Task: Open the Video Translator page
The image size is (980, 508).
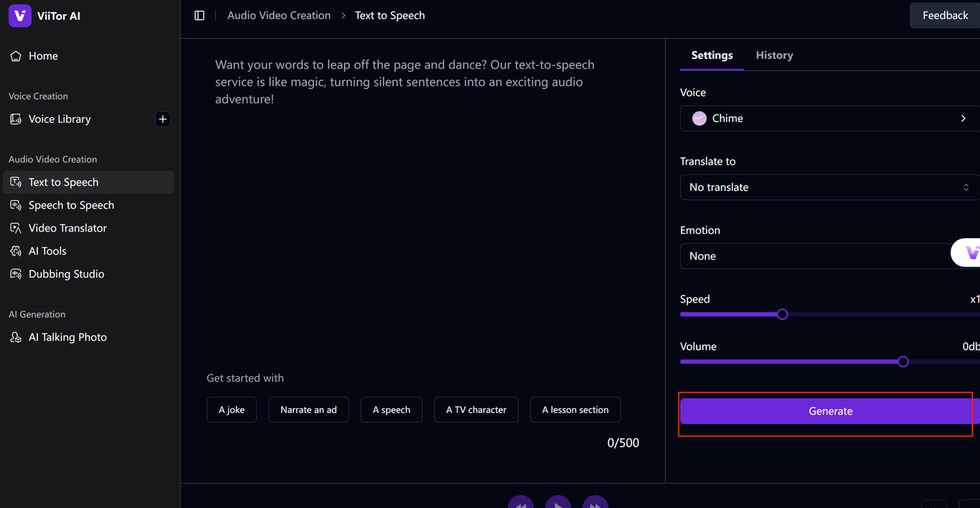Action: click(67, 228)
